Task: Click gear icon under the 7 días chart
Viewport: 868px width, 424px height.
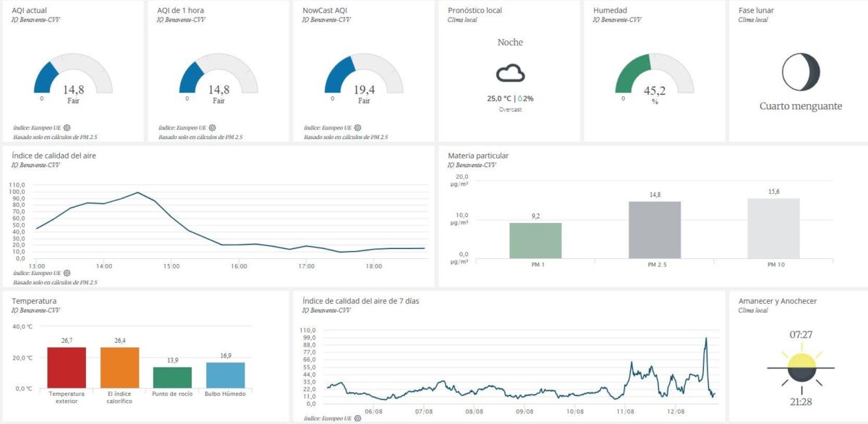Action: [x=357, y=418]
